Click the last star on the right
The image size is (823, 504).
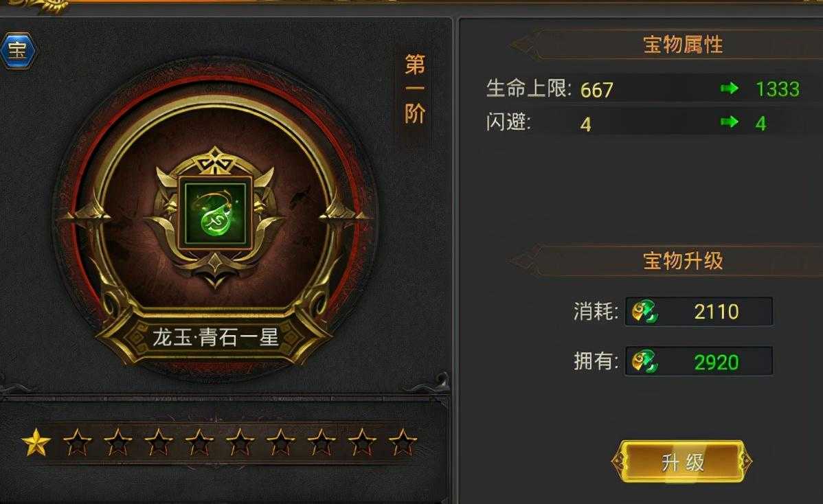[403, 442]
